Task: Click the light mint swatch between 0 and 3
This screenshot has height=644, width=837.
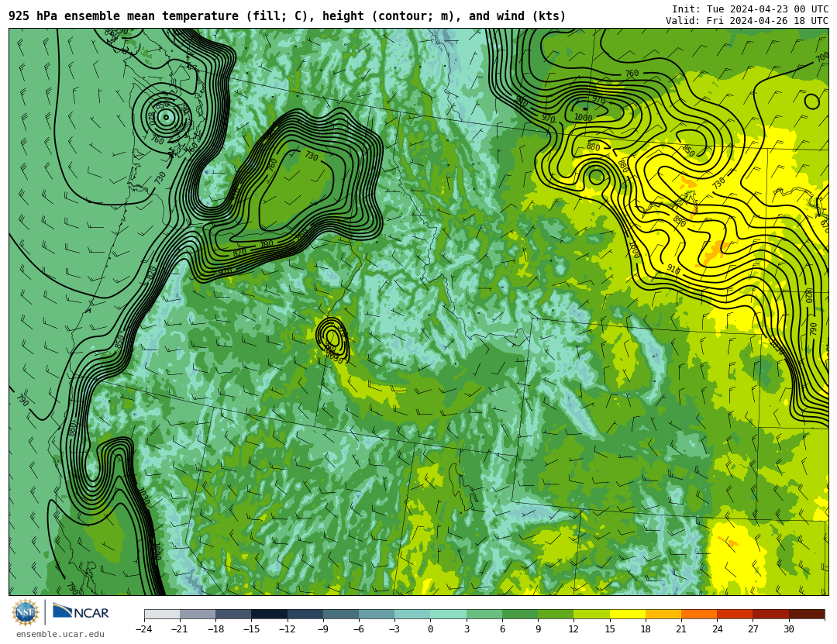Action: click(x=449, y=614)
